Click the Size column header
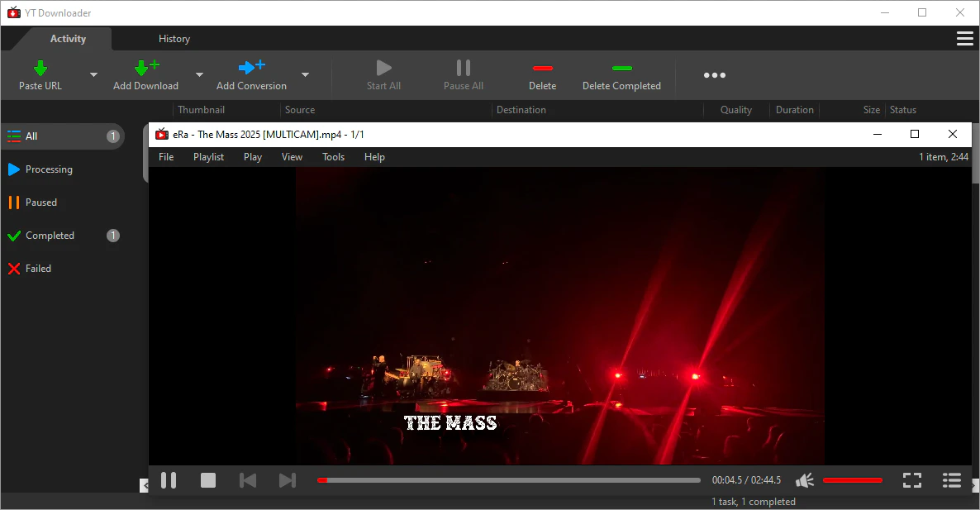The width and height of the screenshot is (980, 510). pos(871,110)
